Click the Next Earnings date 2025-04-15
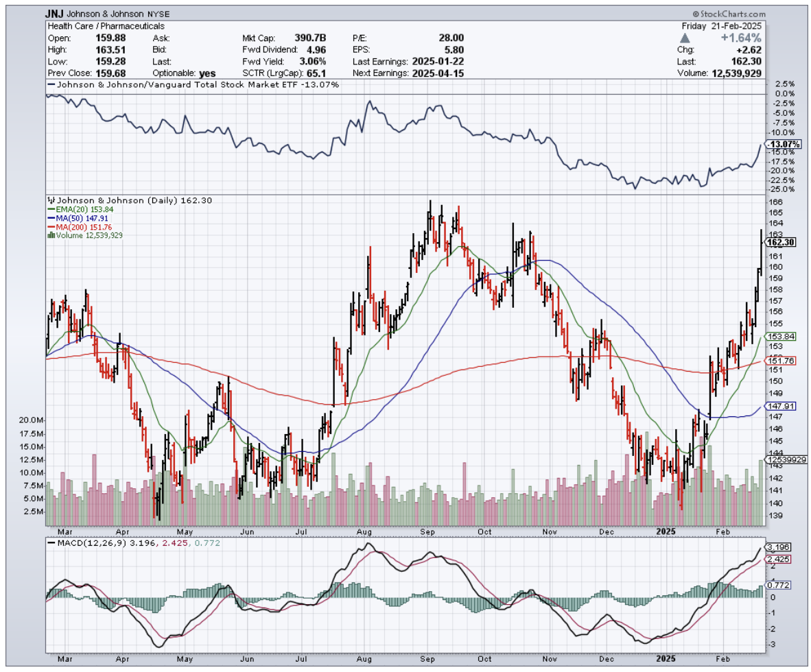The height and width of the screenshot is (672, 811). (x=437, y=73)
